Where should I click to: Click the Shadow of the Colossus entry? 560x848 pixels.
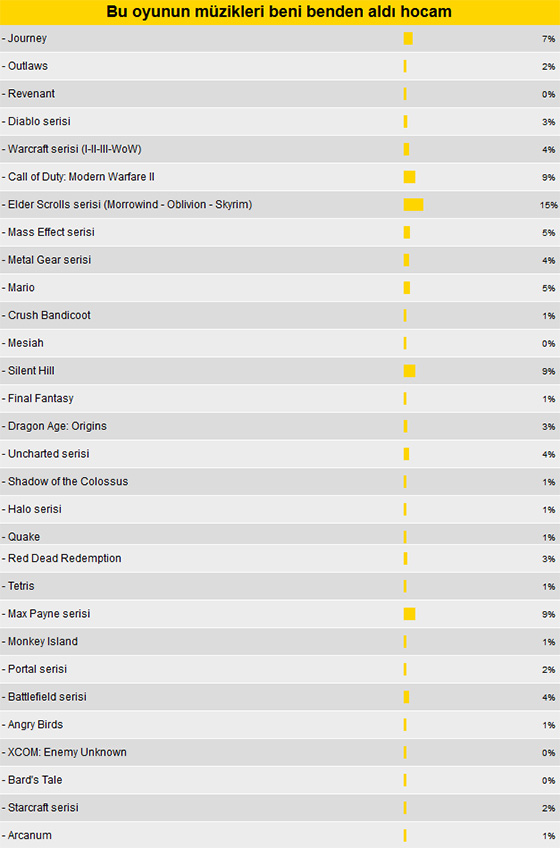[x=280, y=481]
